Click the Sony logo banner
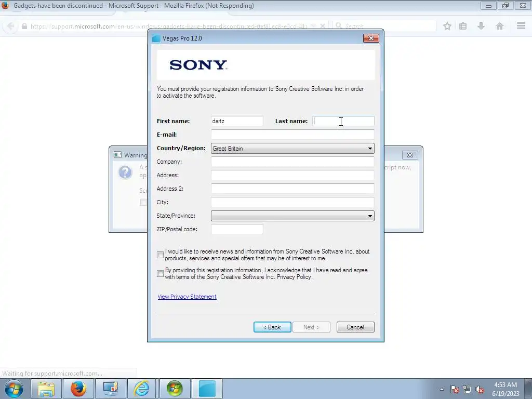 (x=265, y=65)
